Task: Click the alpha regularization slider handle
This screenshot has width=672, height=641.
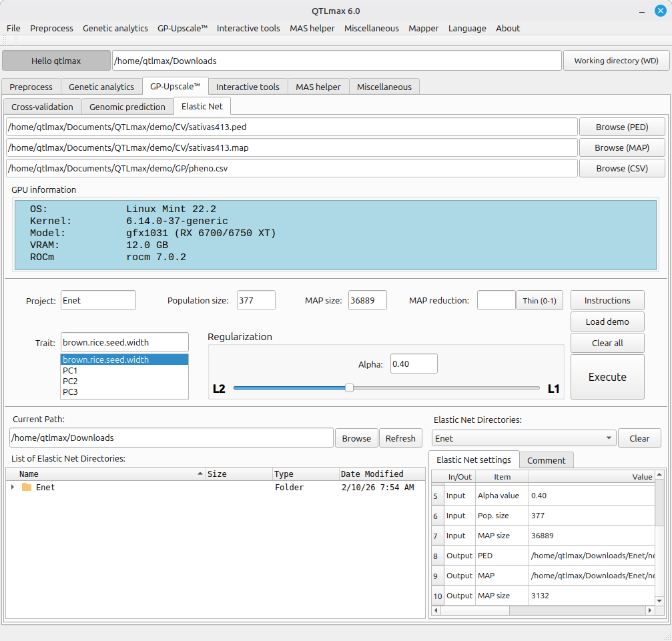Action: [349, 388]
